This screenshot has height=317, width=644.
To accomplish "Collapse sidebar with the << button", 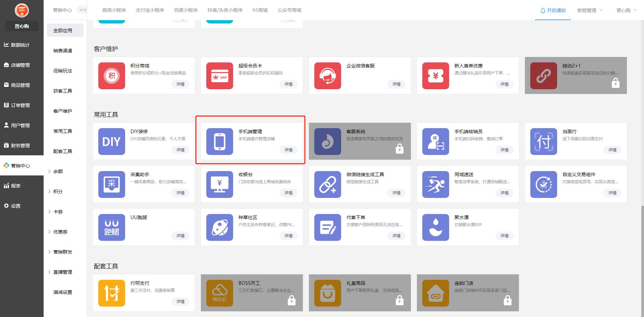I will (83, 10).
